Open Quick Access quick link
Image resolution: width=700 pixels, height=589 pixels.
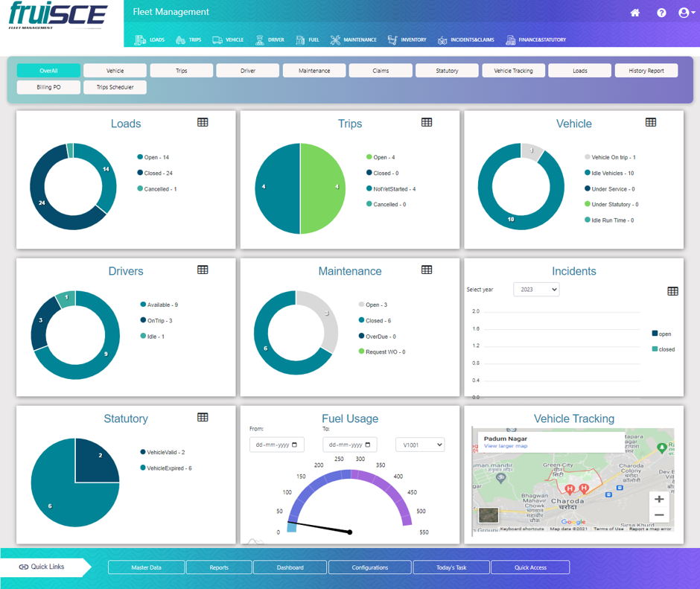(530, 567)
